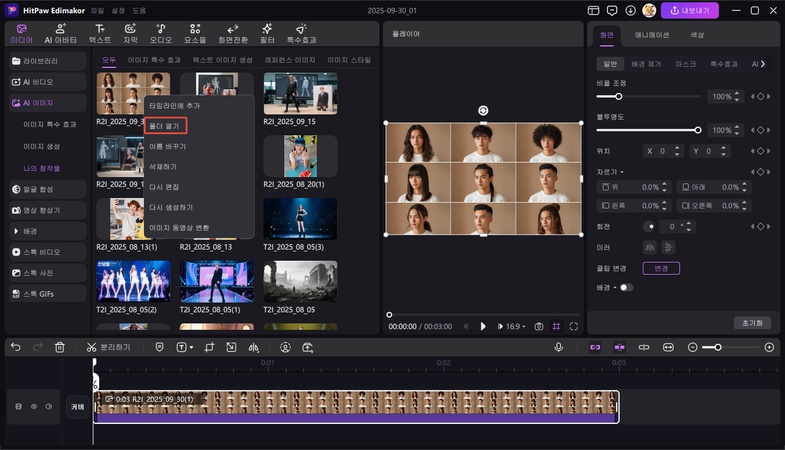
Task: Open the 오디오 (Audio) panel icon
Action: (x=162, y=34)
